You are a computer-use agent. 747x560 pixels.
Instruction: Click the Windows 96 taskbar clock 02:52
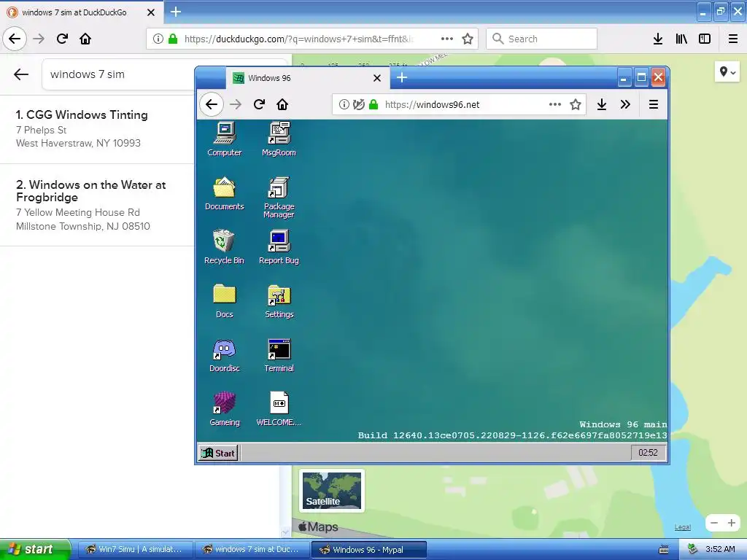[x=648, y=452]
